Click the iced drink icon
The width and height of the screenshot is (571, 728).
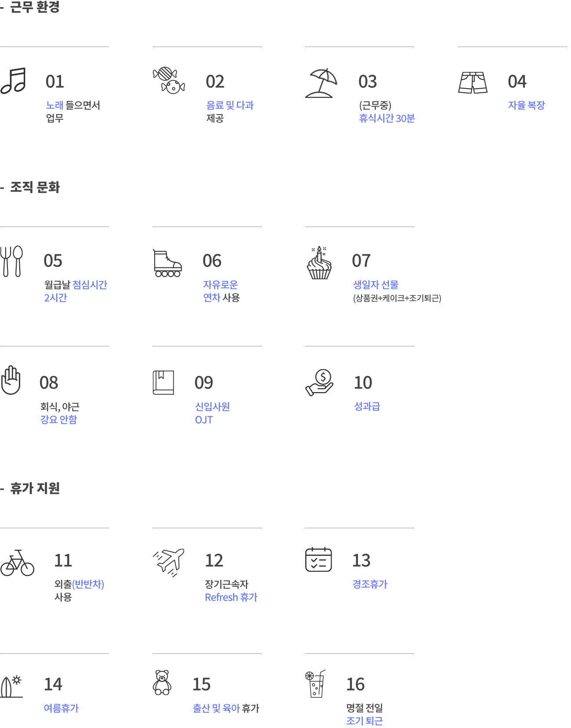pyautogui.click(x=315, y=684)
